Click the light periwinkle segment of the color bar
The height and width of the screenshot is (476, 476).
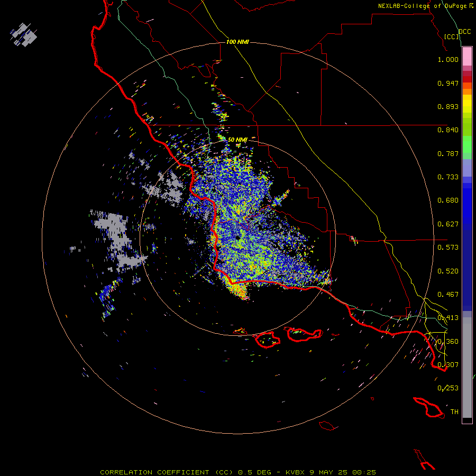pos(467,168)
